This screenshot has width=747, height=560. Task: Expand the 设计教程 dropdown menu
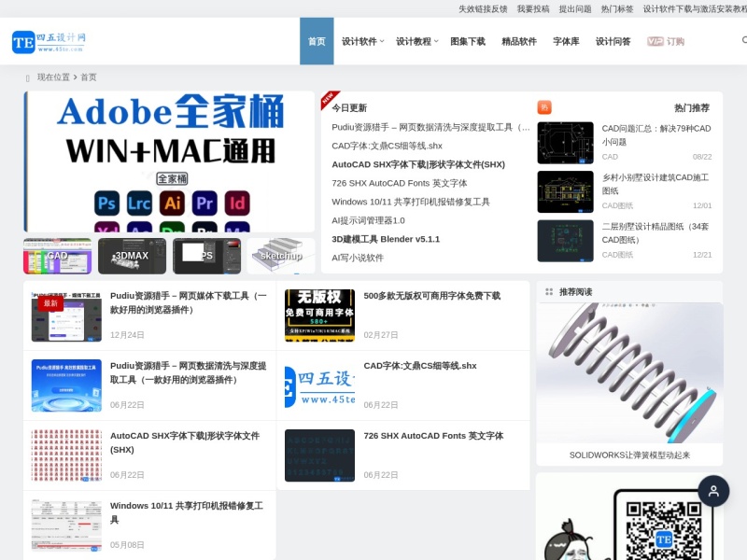click(x=416, y=41)
